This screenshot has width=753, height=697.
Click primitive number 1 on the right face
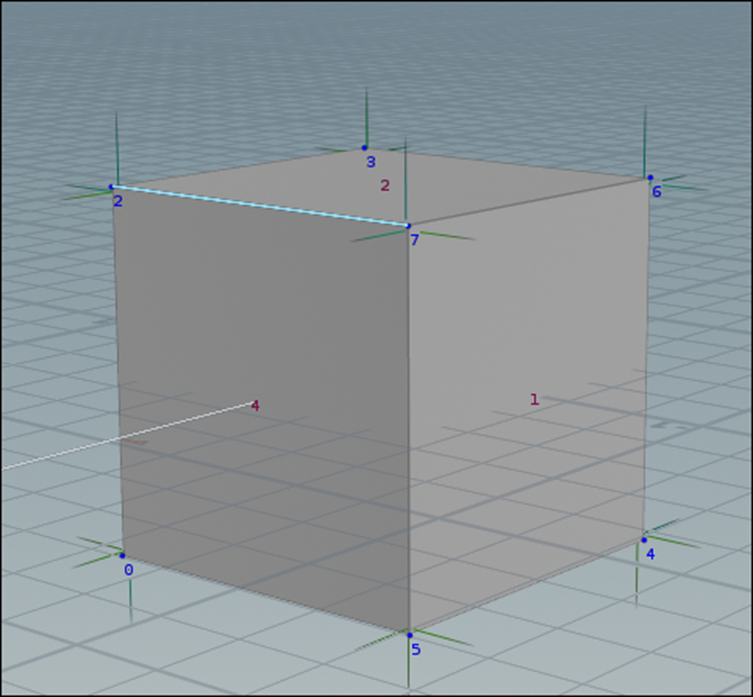point(534,399)
